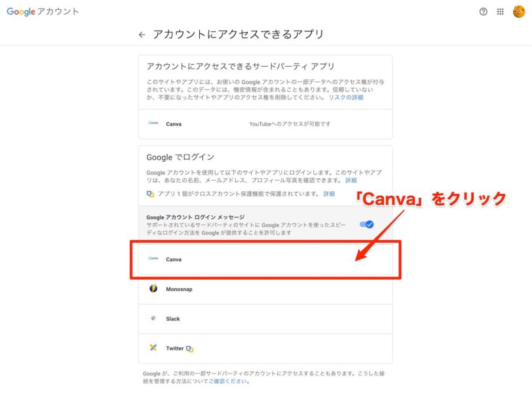The height and width of the screenshot is (395, 532).
Task: Open the account profile avatar
Action: [519, 12]
